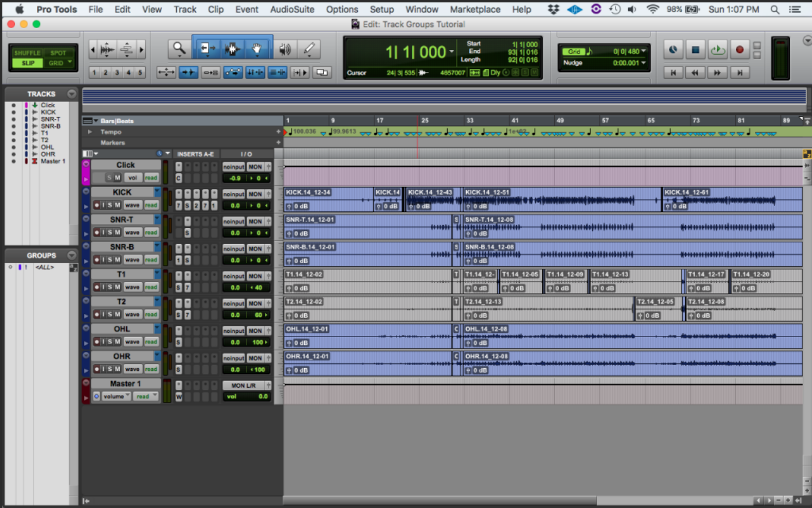Click the horizontal zoom in arrow
Viewport: 812px width, 508px height.
pos(141,49)
